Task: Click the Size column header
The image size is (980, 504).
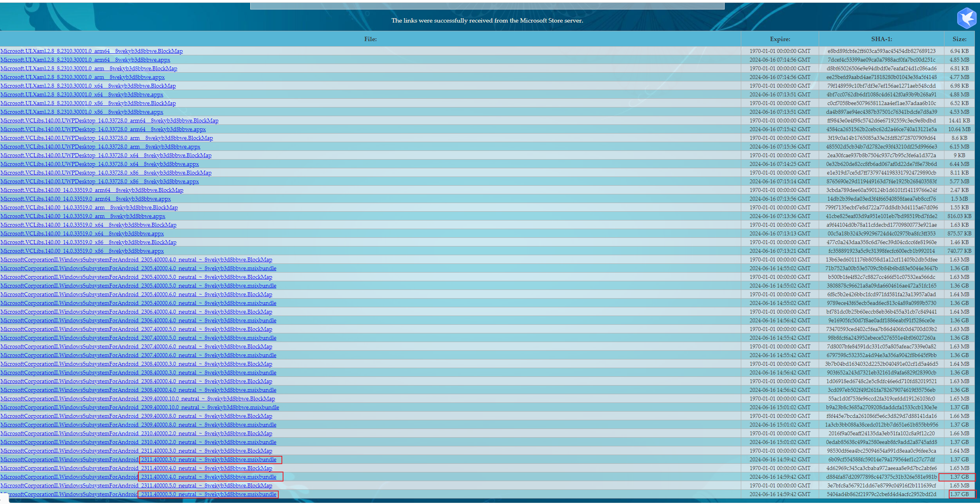Action: [x=959, y=39]
